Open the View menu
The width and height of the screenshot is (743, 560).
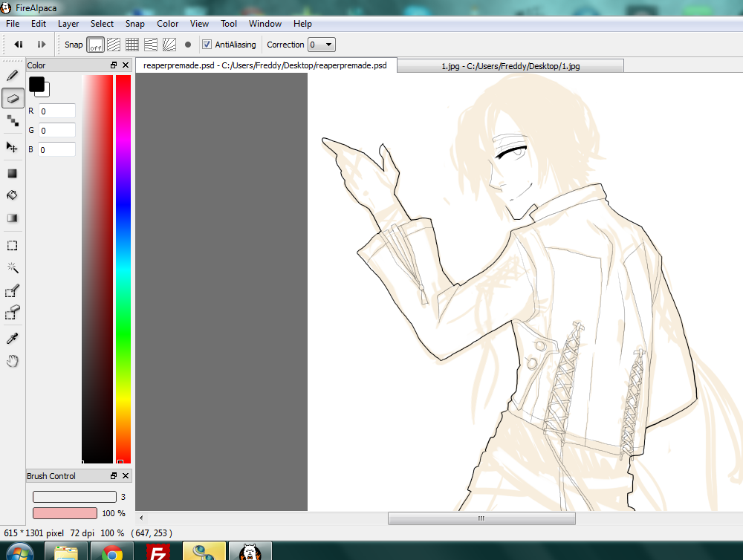(199, 24)
